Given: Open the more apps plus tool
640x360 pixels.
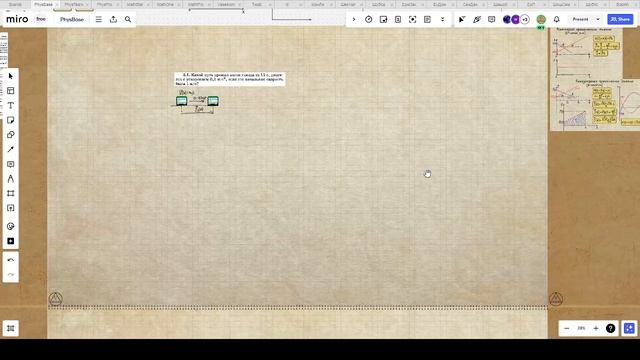Looking at the screenshot, I should coord(11,241).
